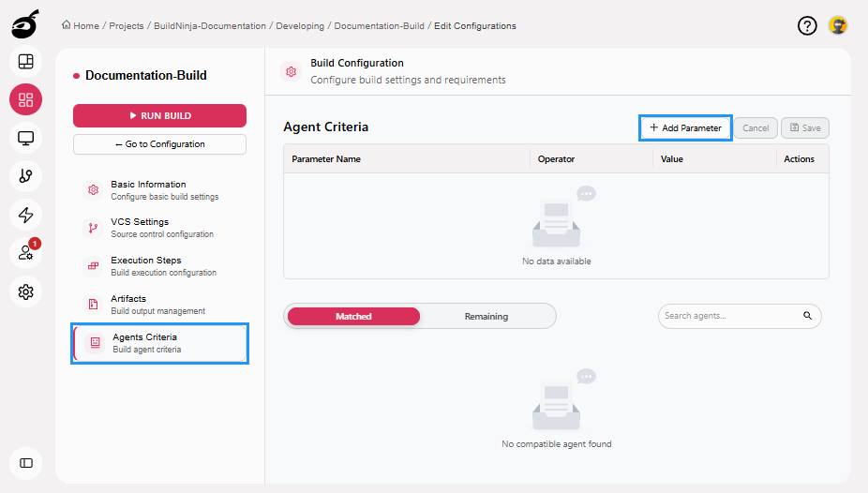
Task: Click the search magnifier icon
Action: [x=808, y=316]
